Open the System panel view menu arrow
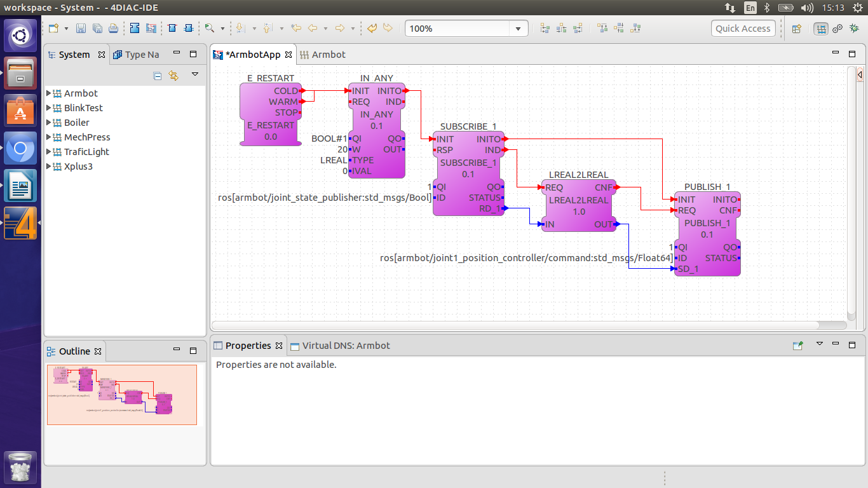 (195, 75)
